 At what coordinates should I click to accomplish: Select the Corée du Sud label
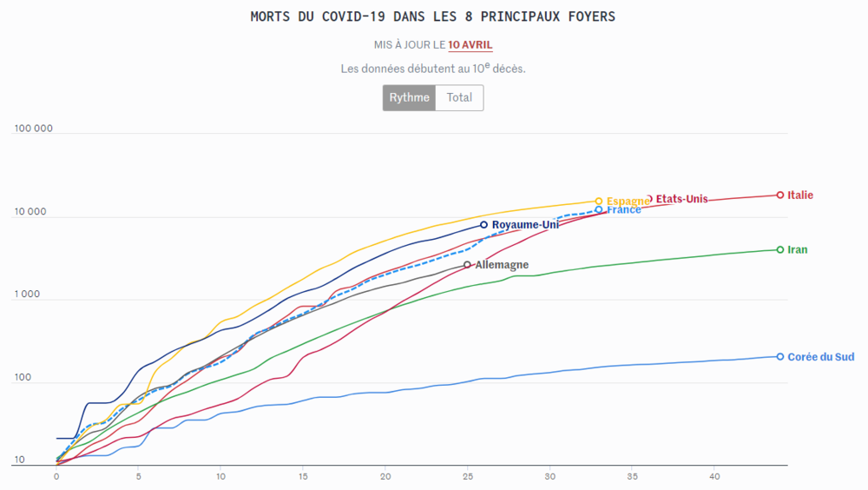click(821, 357)
